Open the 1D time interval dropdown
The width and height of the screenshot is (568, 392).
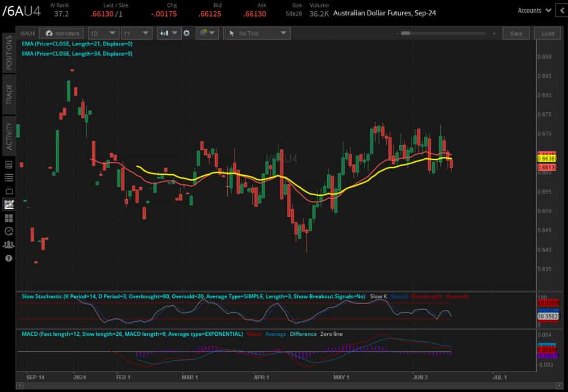click(x=102, y=33)
